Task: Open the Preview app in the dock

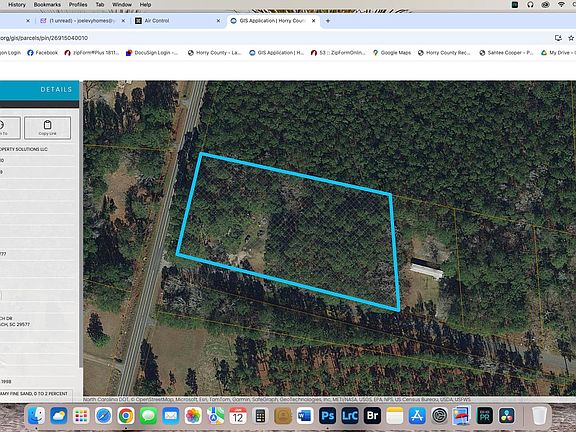Action: click(462, 416)
